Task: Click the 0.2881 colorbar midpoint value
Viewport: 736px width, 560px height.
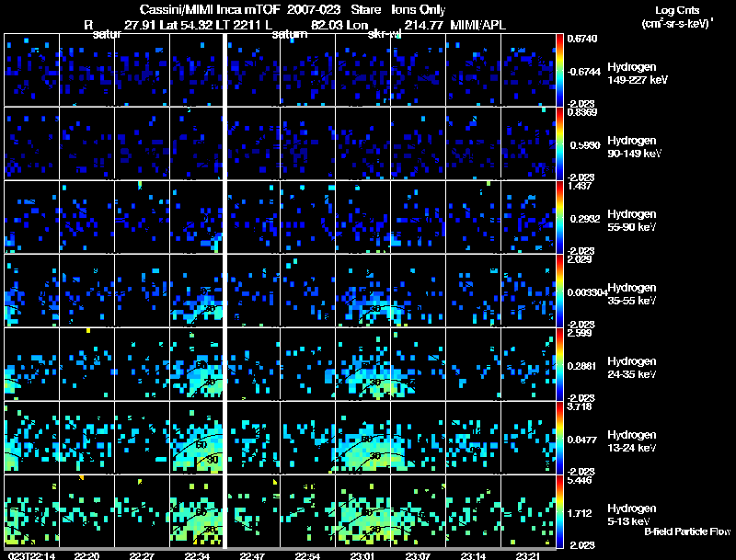Action: pos(581,366)
